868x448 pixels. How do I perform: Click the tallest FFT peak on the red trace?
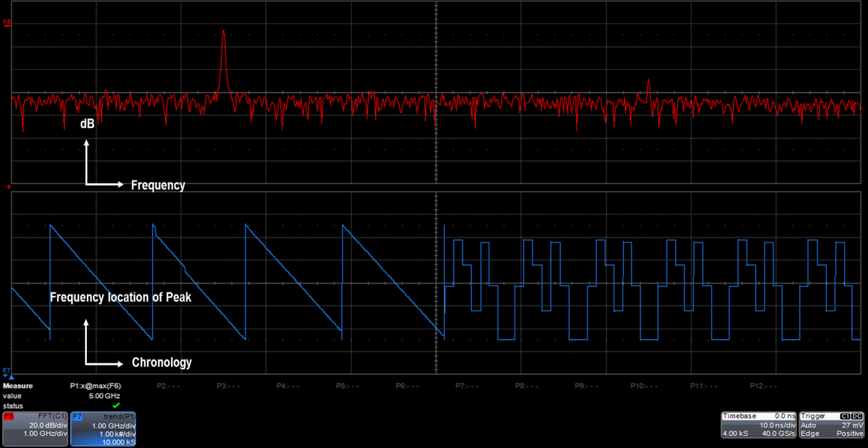click(x=223, y=33)
